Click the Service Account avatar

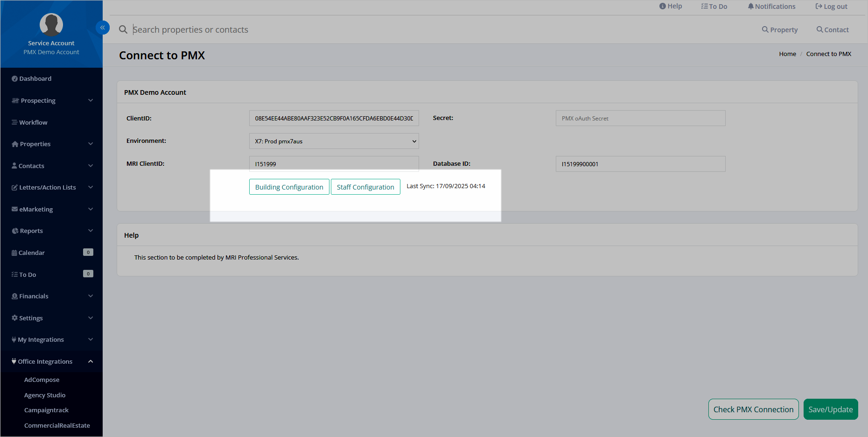click(x=51, y=24)
